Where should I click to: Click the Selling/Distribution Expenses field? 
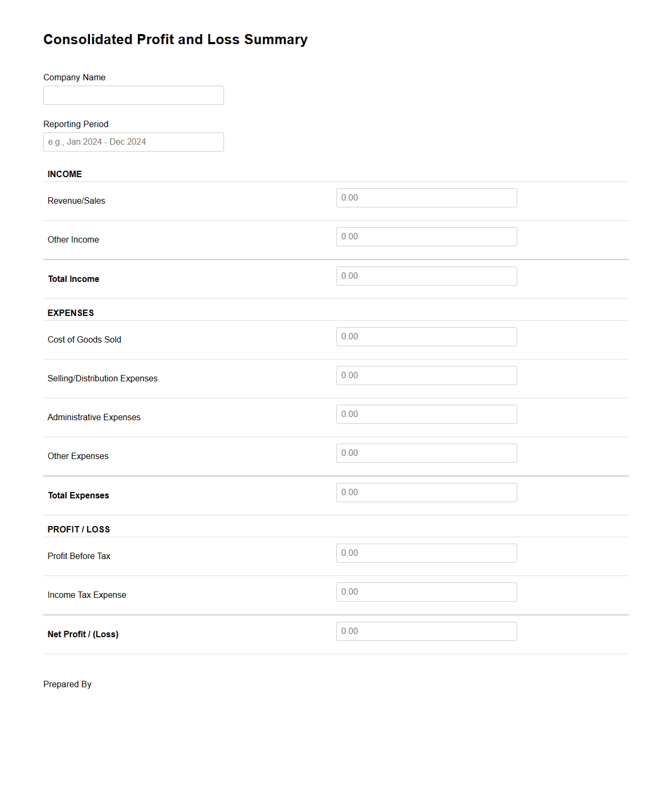tap(426, 375)
